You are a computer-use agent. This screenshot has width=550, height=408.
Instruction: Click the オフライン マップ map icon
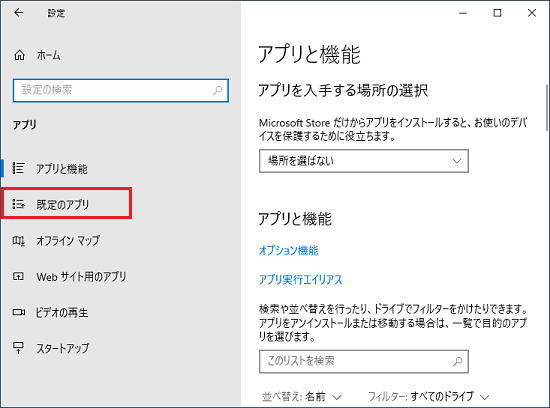tap(18, 240)
